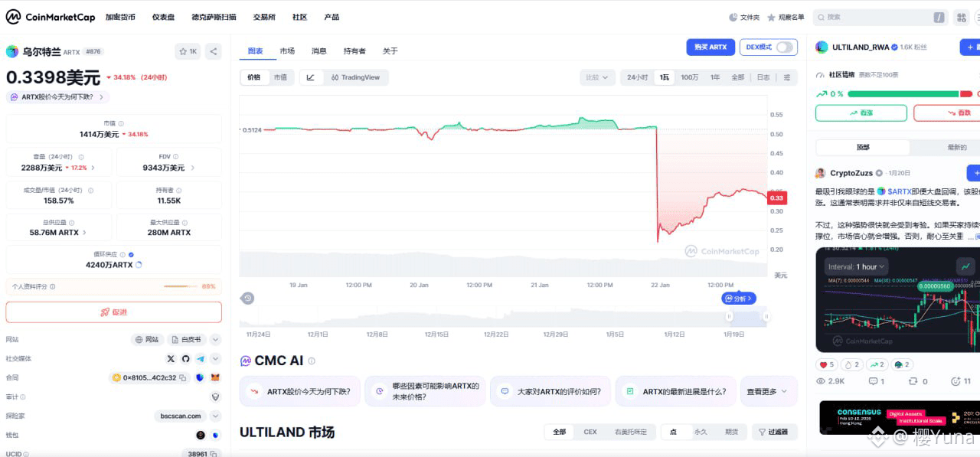Open 加密货币 nav menu
This screenshot has height=457, width=980.
pyautogui.click(x=119, y=17)
